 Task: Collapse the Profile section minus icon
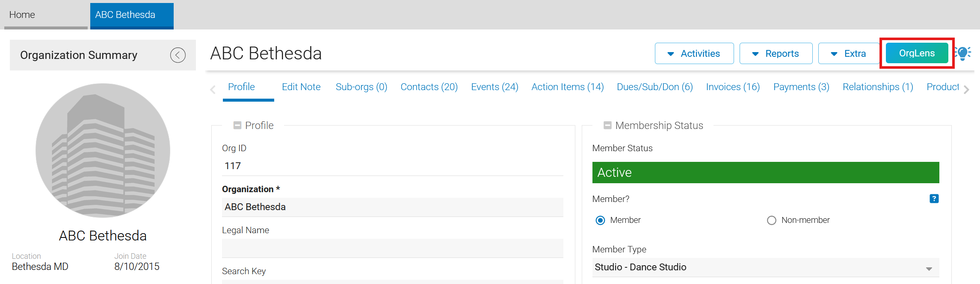coord(237,126)
